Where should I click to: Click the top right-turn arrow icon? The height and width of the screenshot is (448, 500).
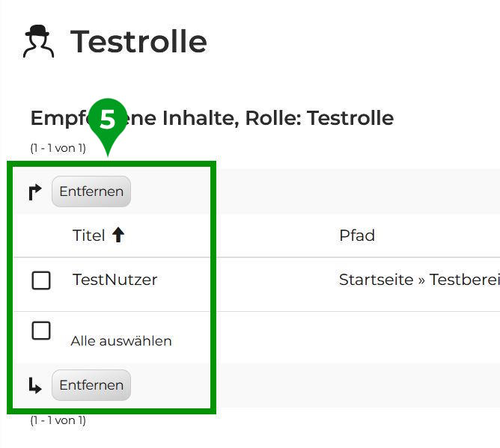tap(34, 192)
